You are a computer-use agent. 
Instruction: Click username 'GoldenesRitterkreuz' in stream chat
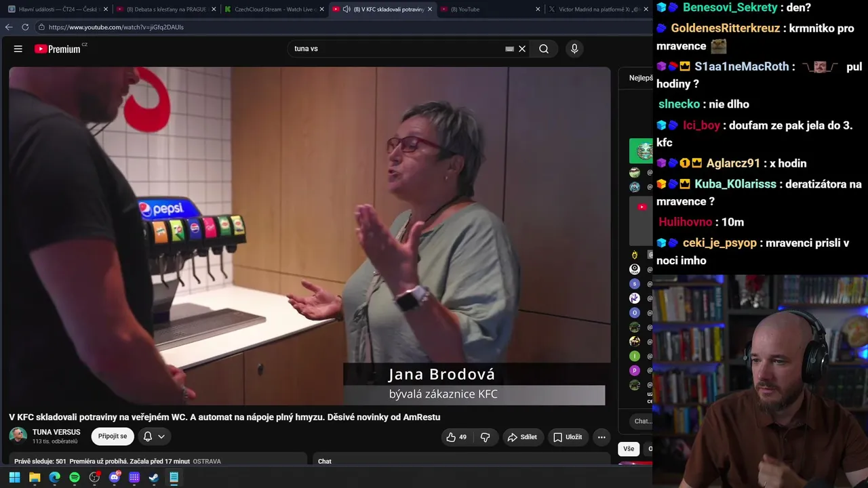[726, 28]
